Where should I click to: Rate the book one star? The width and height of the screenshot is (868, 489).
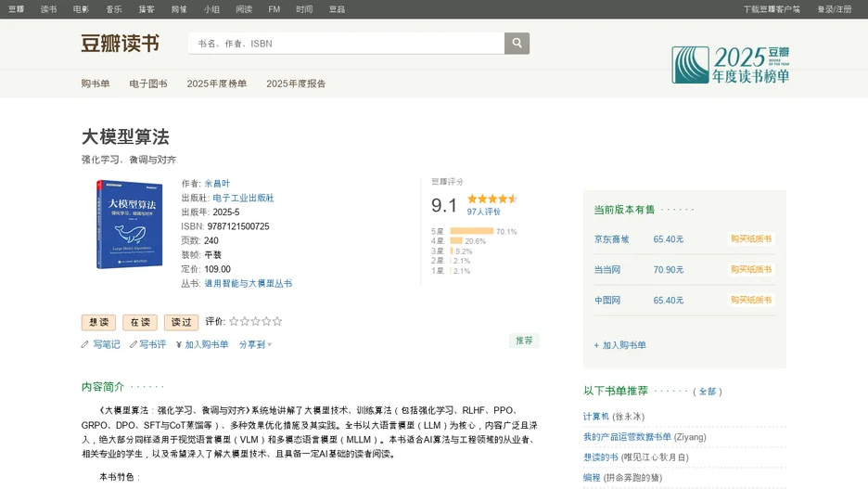pyautogui.click(x=234, y=321)
